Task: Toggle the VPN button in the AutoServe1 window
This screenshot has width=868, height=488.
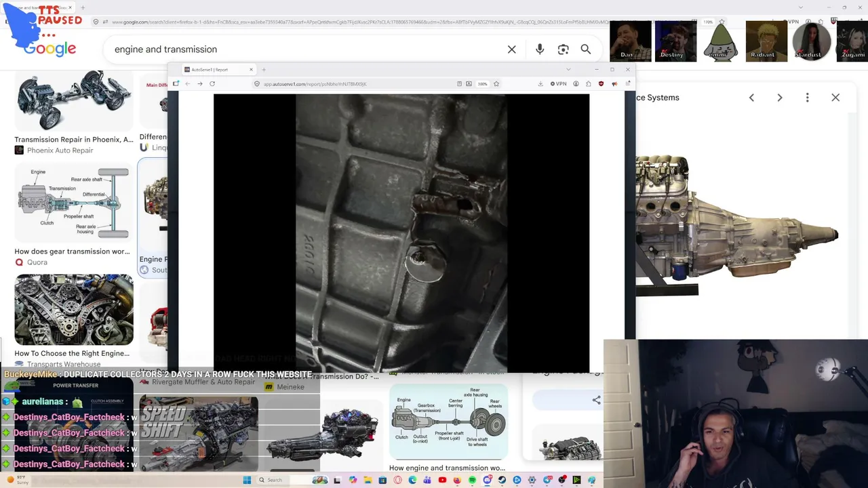Action: coord(558,84)
